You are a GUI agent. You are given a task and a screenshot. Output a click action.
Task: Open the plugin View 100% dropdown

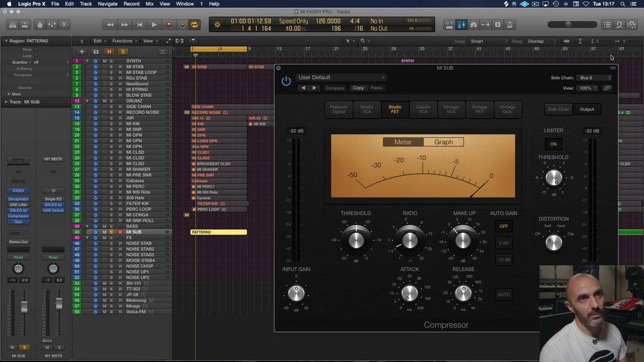tap(588, 88)
